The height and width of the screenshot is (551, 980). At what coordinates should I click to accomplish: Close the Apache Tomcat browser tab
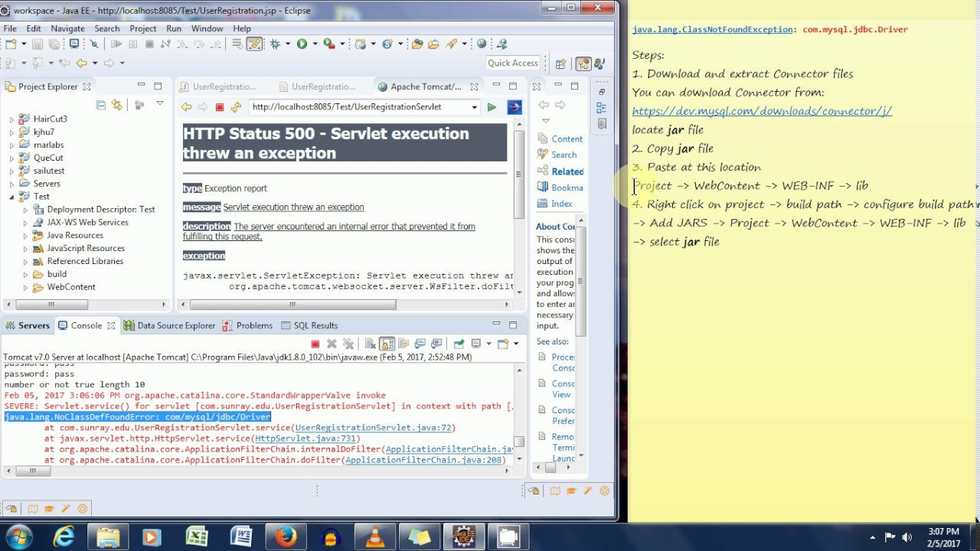[x=474, y=86]
